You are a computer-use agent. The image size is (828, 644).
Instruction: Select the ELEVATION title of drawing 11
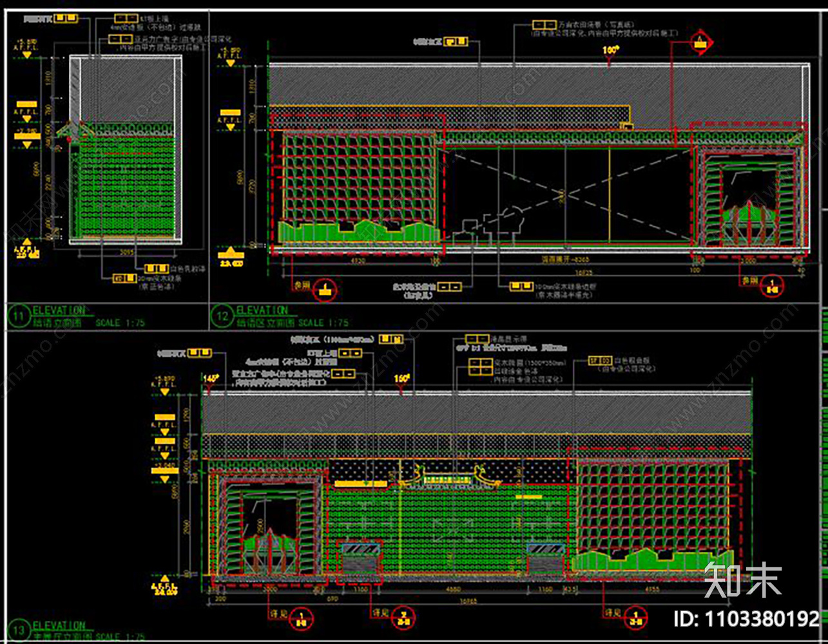pyautogui.click(x=59, y=310)
